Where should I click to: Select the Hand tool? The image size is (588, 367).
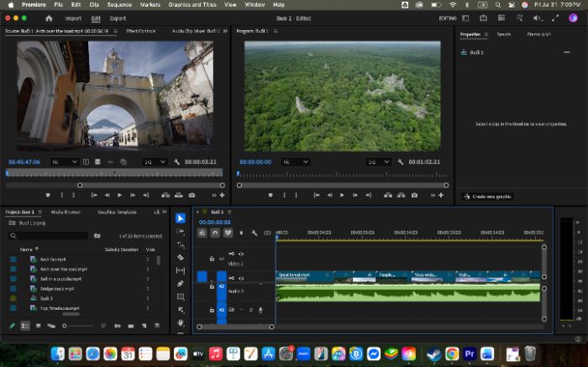(x=181, y=322)
